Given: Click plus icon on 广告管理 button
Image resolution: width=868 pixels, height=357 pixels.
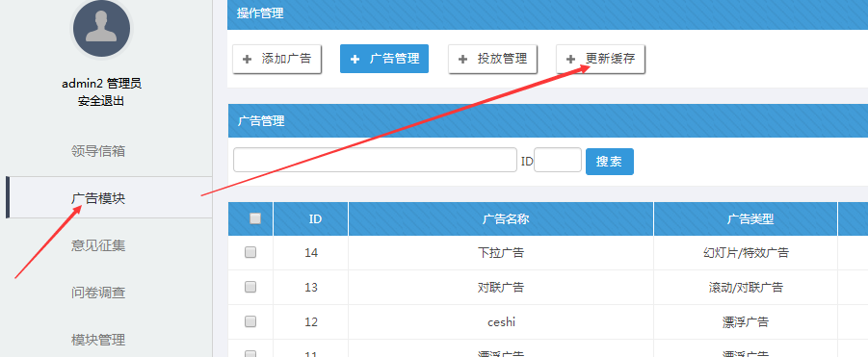Looking at the screenshot, I should 355,59.
